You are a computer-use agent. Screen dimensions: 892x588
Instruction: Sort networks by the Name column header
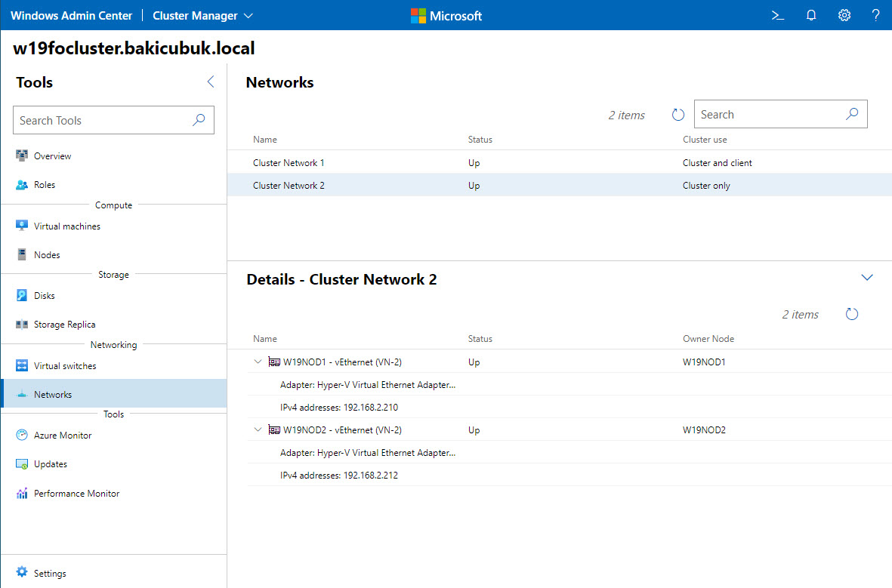265,140
